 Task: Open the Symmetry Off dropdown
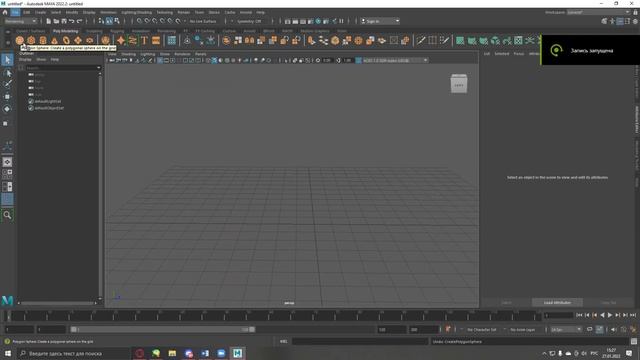coord(249,21)
